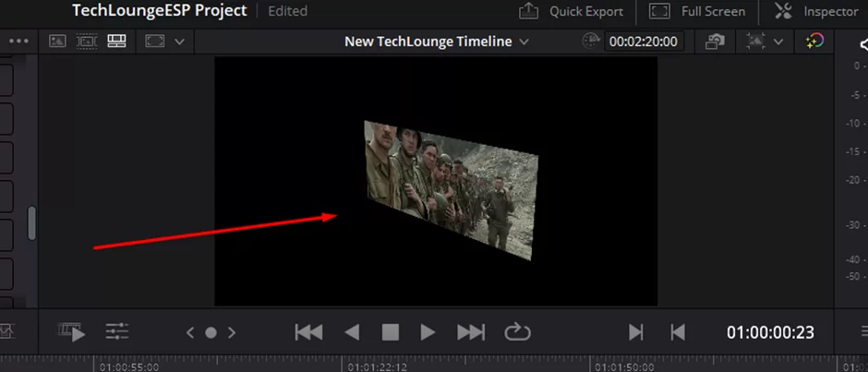Image resolution: width=868 pixels, height=372 pixels.
Task: Go to next keyframe arrow
Action: (232, 332)
